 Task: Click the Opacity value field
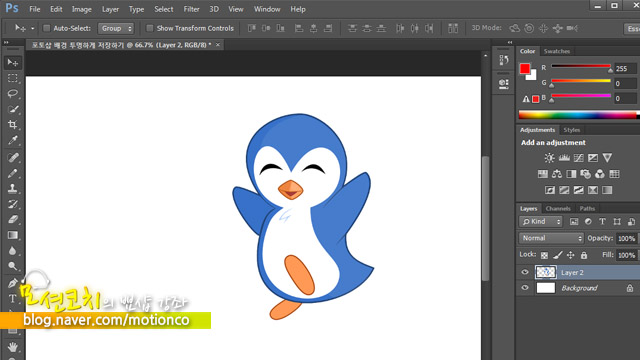pos(626,238)
